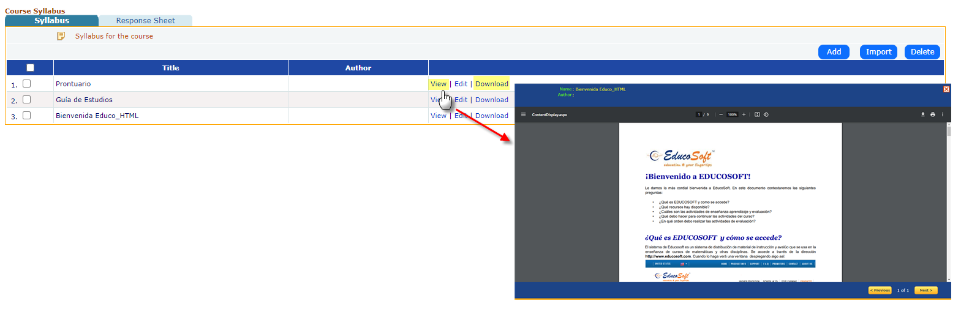Click the PDF page number field
The width and height of the screenshot is (980, 309).
(x=699, y=114)
